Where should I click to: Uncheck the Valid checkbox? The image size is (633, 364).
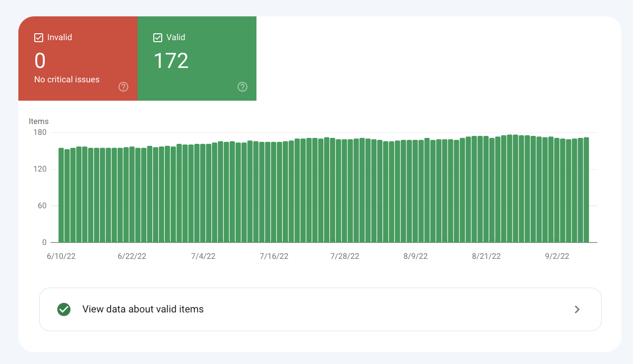pyautogui.click(x=158, y=38)
